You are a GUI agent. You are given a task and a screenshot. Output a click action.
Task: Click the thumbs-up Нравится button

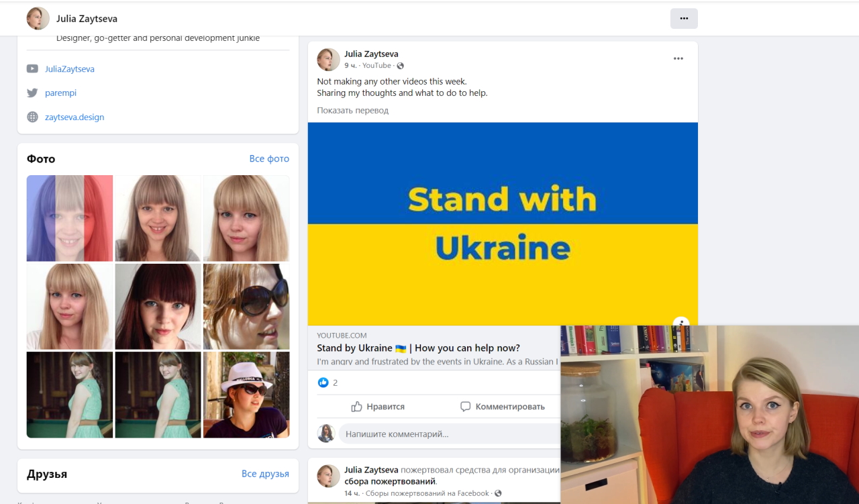(378, 407)
